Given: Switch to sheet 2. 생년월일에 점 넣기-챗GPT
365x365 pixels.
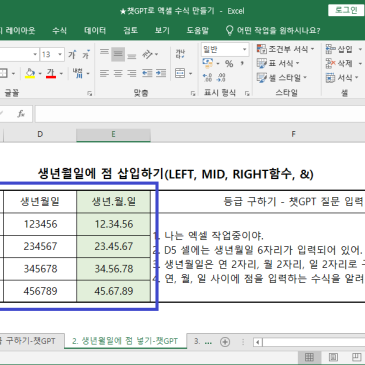Looking at the screenshot, I should point(125,341).
